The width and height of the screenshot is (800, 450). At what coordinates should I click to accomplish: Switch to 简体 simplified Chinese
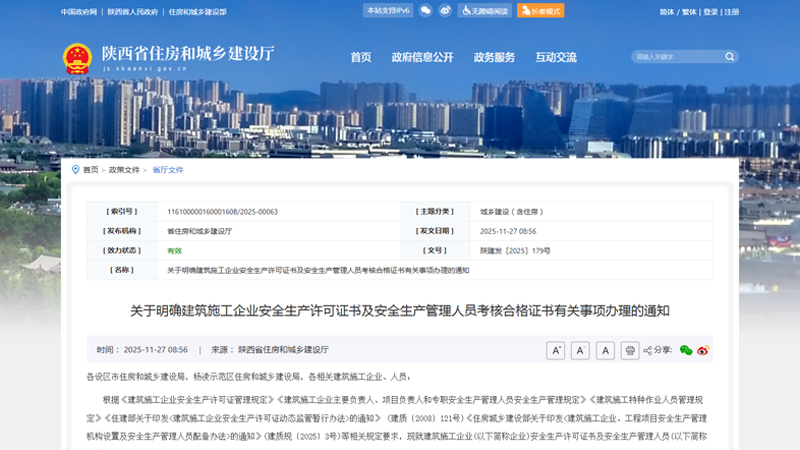(667, 12)
